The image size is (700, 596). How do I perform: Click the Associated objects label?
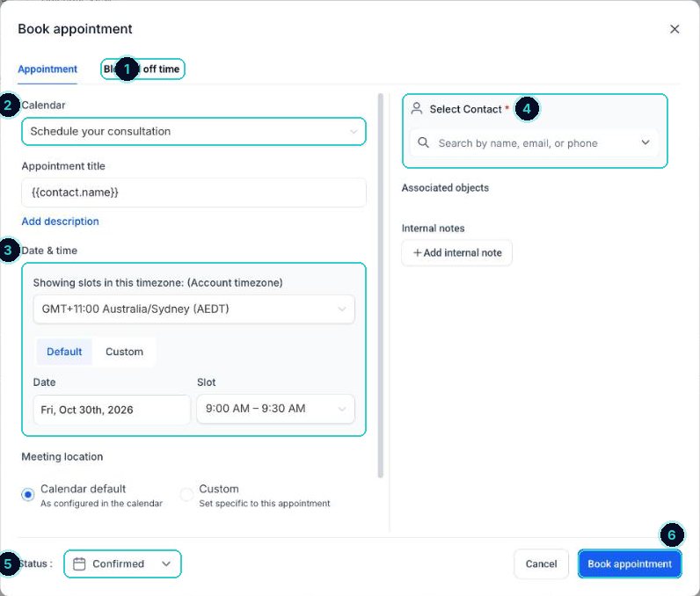point(445,188)
